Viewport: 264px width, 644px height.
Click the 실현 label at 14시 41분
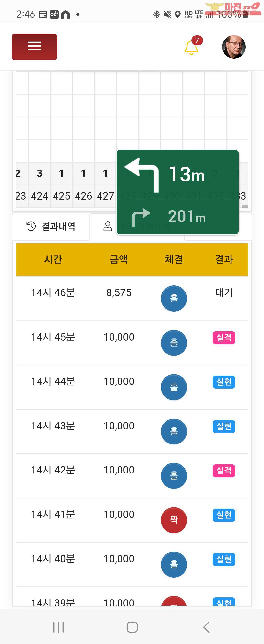pyautogui.click(x=224, y=515)
